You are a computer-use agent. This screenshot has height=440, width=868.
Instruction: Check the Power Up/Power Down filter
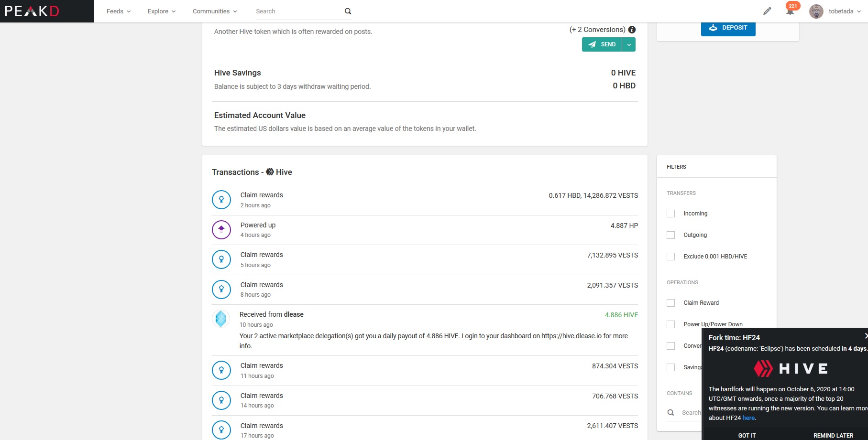point(671,324)
